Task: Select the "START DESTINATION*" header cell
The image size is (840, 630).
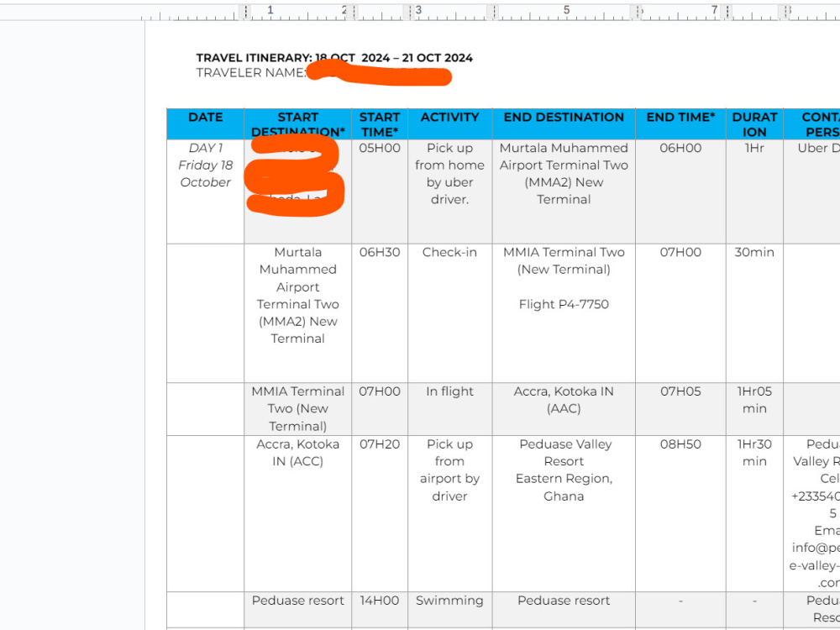Action: (x=298, y=124)
